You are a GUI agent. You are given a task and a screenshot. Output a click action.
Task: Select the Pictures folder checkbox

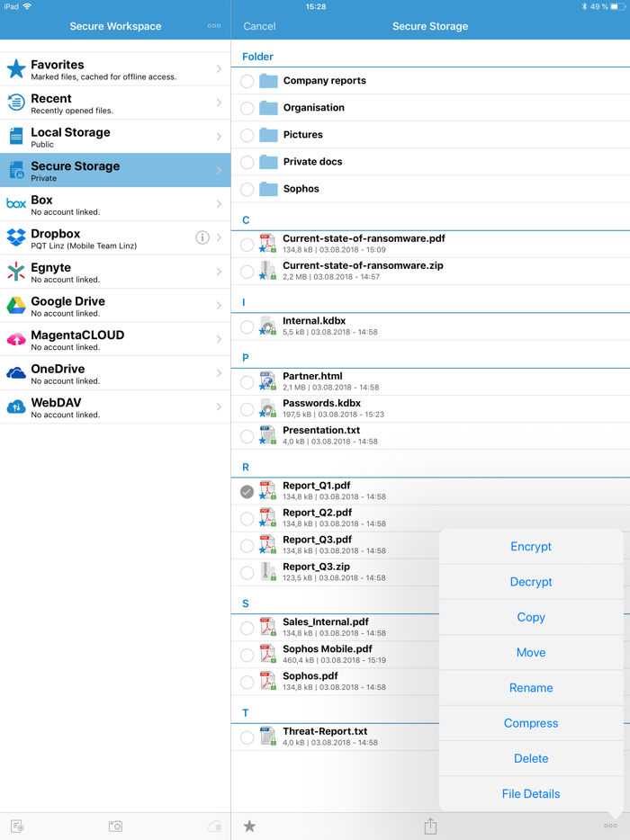(247, 135)
